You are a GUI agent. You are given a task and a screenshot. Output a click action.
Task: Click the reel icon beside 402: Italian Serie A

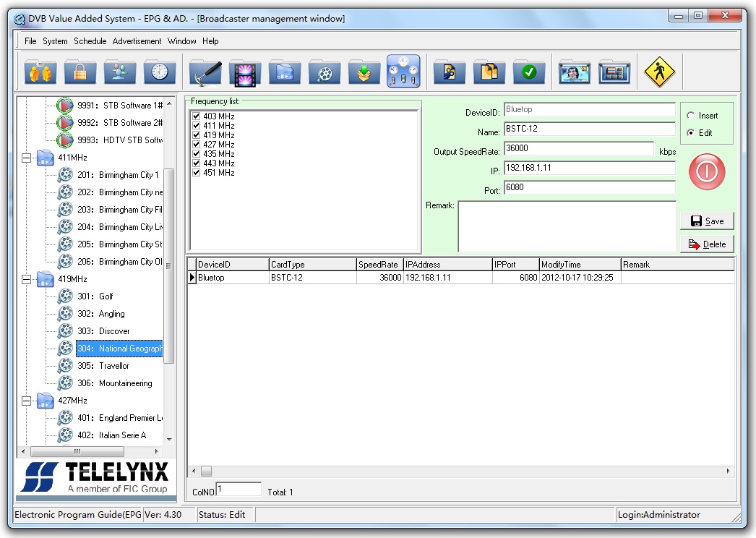coord(65,435)
